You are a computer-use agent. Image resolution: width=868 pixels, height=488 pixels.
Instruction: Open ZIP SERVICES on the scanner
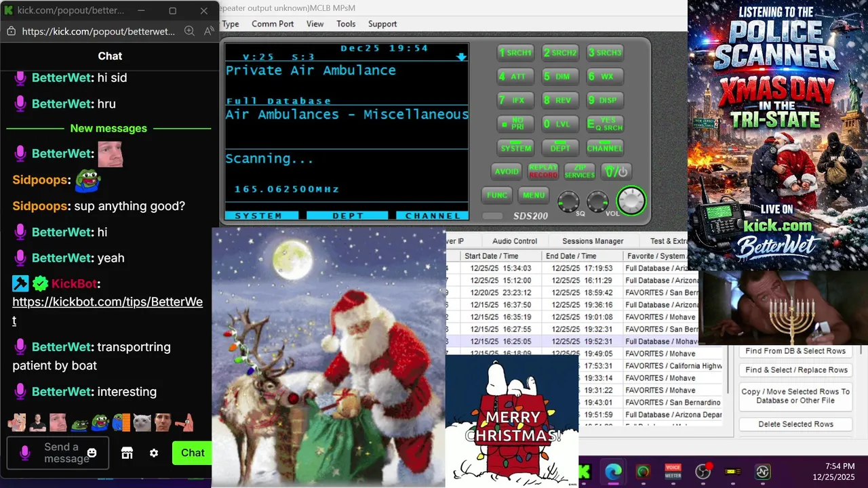(x=579, y=171)
